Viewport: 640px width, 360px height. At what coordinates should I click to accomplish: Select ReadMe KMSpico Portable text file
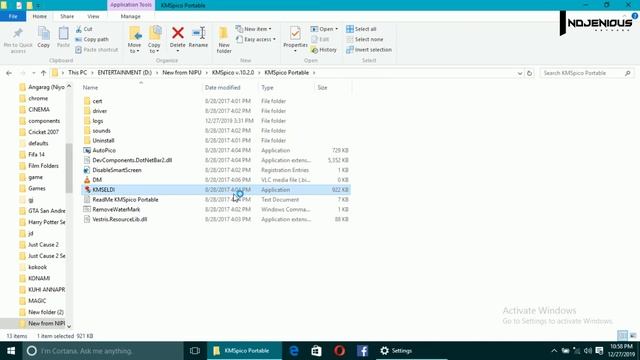coord(125,200)
